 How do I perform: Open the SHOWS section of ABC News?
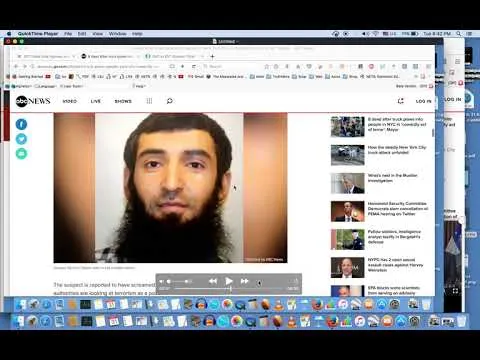pyautogui.click(x=123, y=101)
